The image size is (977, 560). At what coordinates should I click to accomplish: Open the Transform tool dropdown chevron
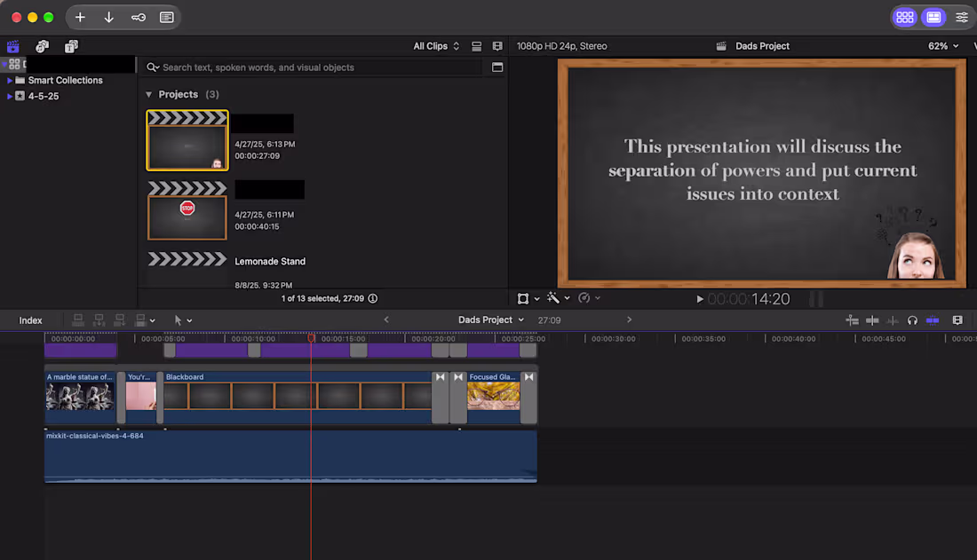[x=536, y=299]
